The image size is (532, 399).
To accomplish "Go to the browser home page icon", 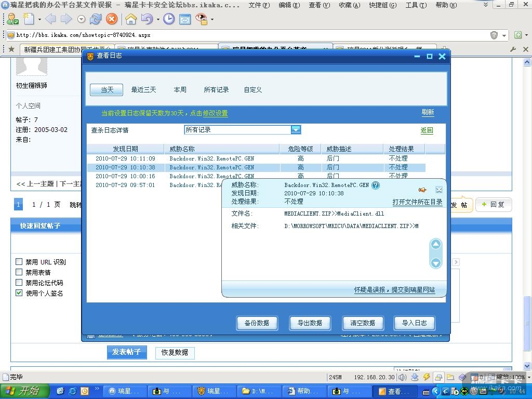I will [130, 19].
